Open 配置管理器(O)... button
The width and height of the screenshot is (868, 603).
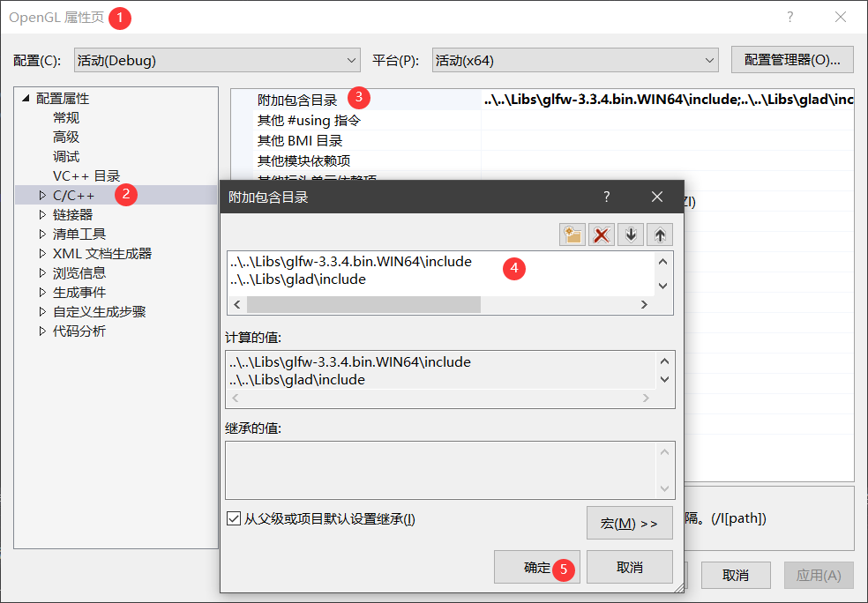tap(792, 60)
